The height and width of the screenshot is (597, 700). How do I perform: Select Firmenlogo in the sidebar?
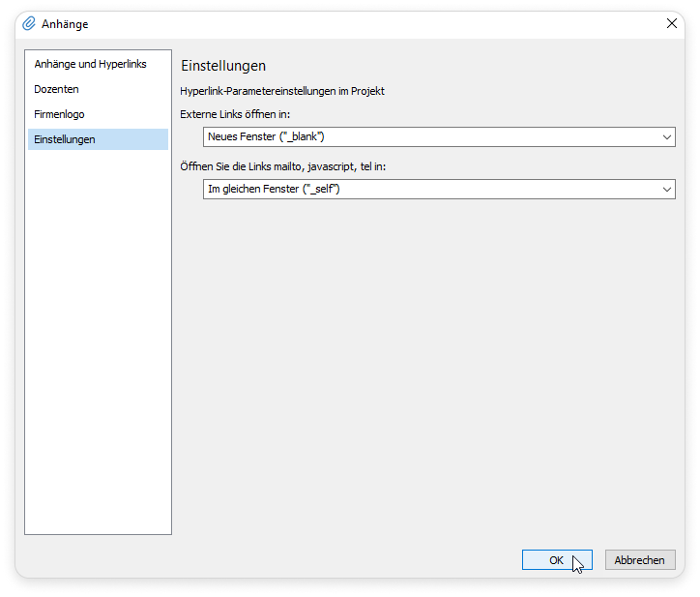click(59, 114)
